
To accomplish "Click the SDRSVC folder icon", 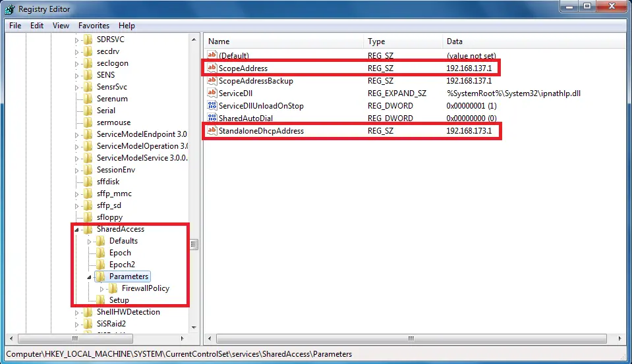I will point(88,39).
